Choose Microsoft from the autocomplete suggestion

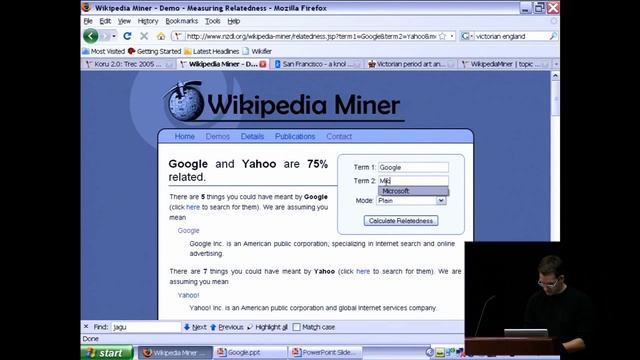[413, 191]
